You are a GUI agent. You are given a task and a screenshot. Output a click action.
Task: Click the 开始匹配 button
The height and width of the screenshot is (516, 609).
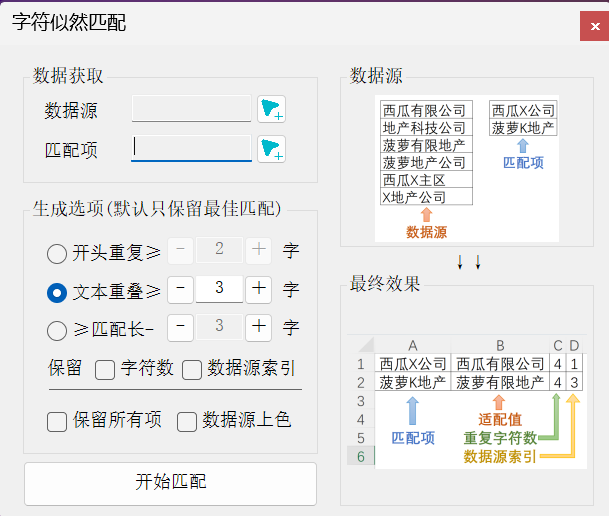coord(170,483)
